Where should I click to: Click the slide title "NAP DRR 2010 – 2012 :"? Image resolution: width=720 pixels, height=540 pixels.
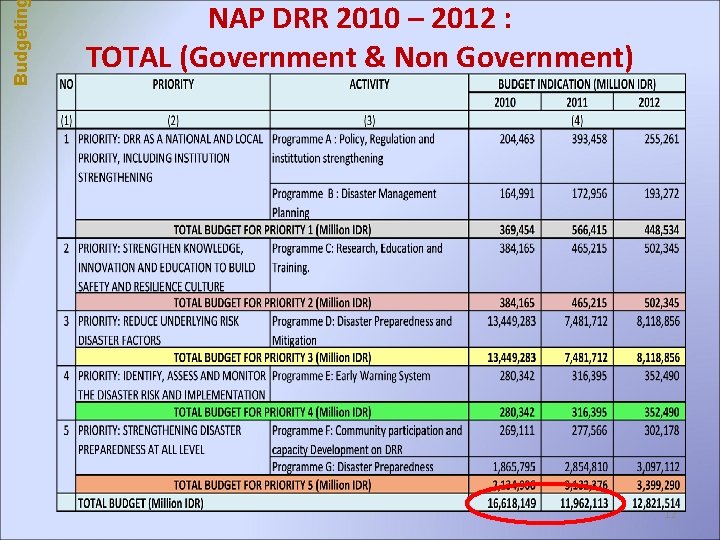pos(360,19)
